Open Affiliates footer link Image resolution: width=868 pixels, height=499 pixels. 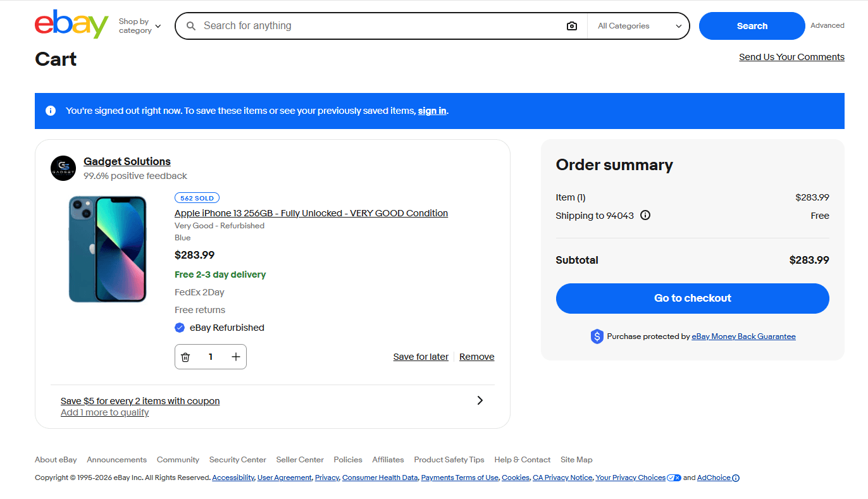pos(388,460)
